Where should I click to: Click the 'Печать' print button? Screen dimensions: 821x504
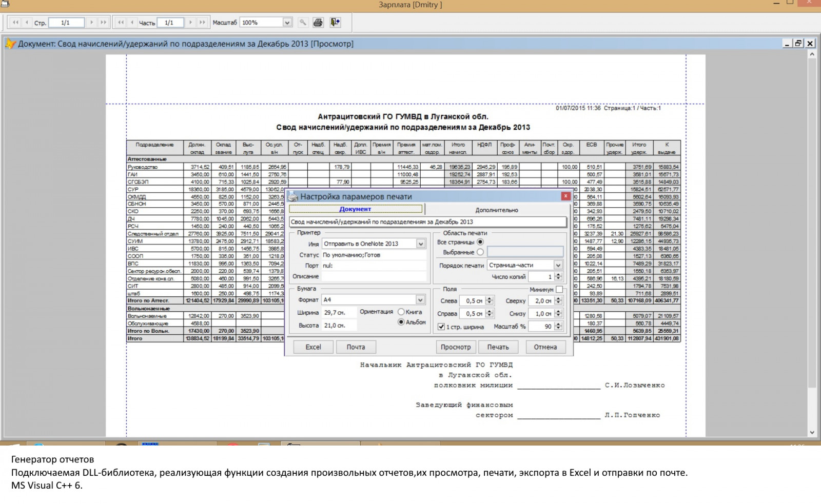[x=498, y=347]
